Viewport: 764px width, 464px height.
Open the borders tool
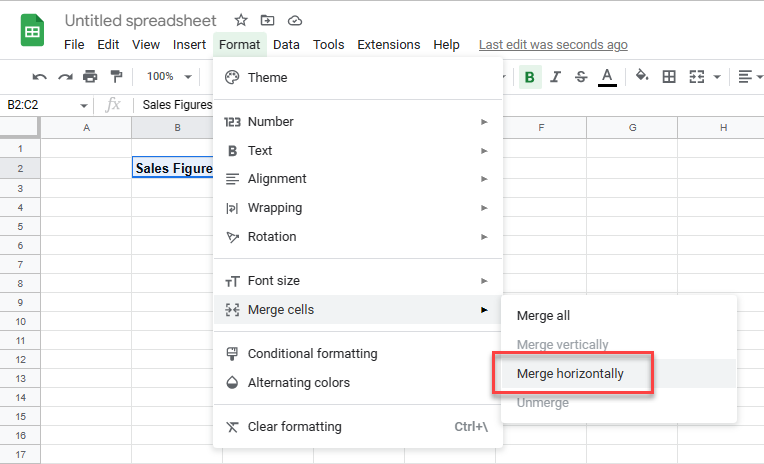(x=669, y=77)
